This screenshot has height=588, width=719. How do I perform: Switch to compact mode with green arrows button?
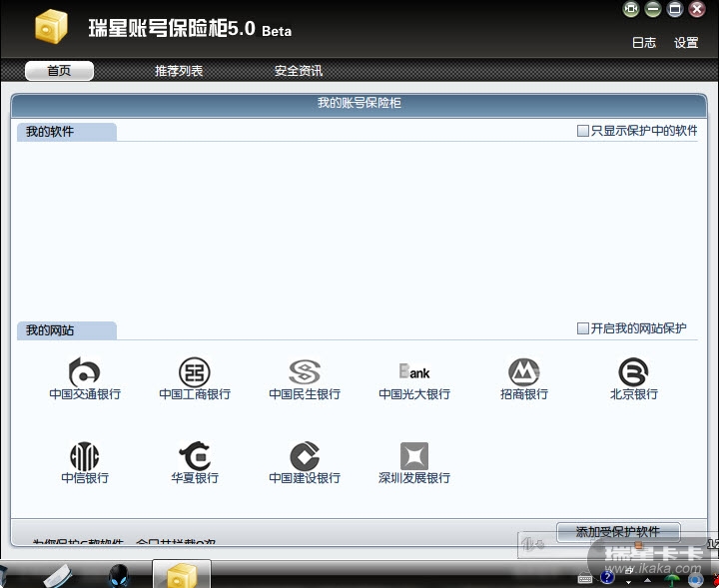click(x=631, y=9)
